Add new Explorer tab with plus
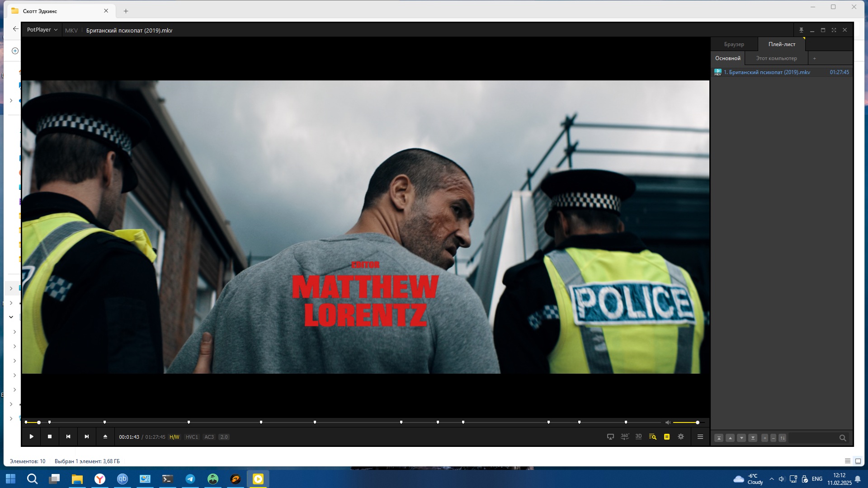The height and width of the screenshot is (488, 868). click(x=126, y=11)
